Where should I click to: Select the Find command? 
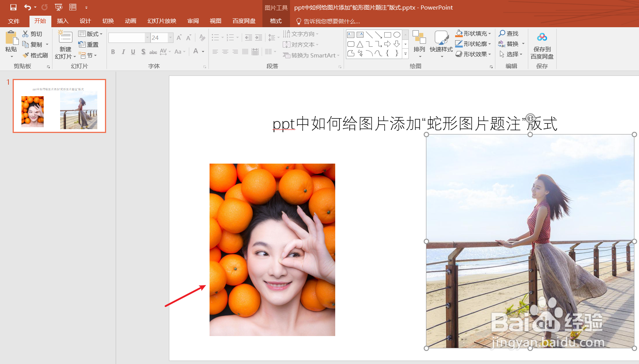point(509,33)
